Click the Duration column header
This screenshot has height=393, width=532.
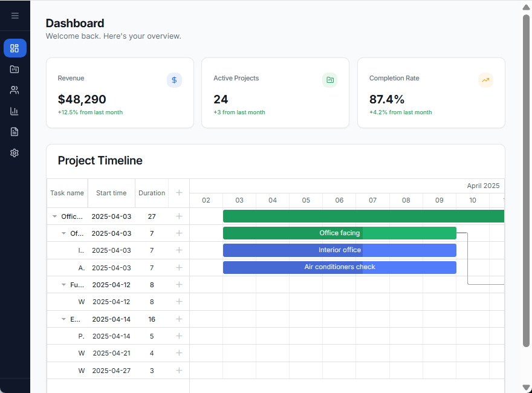[152, 193]
